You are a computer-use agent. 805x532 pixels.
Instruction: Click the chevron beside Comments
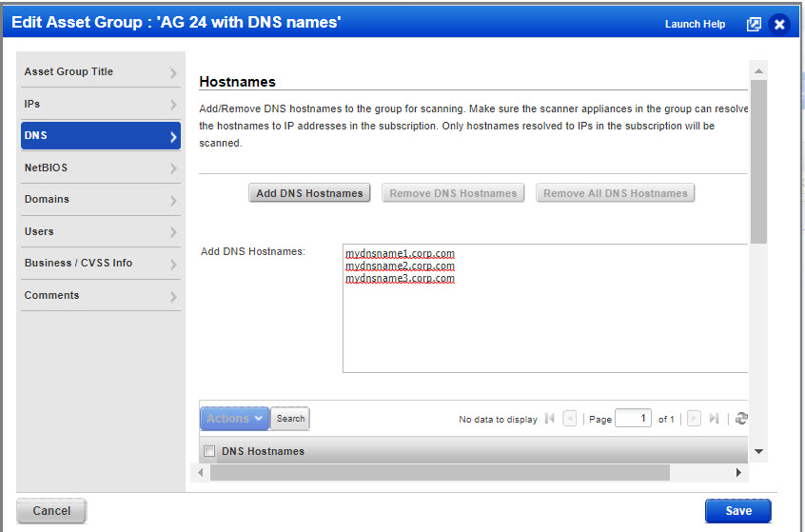click(173, 296)
